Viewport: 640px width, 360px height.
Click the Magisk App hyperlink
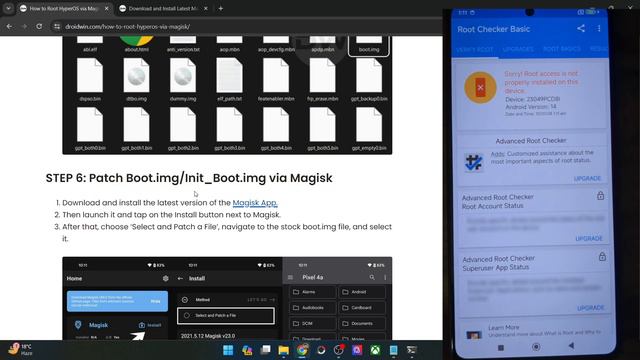255,202
